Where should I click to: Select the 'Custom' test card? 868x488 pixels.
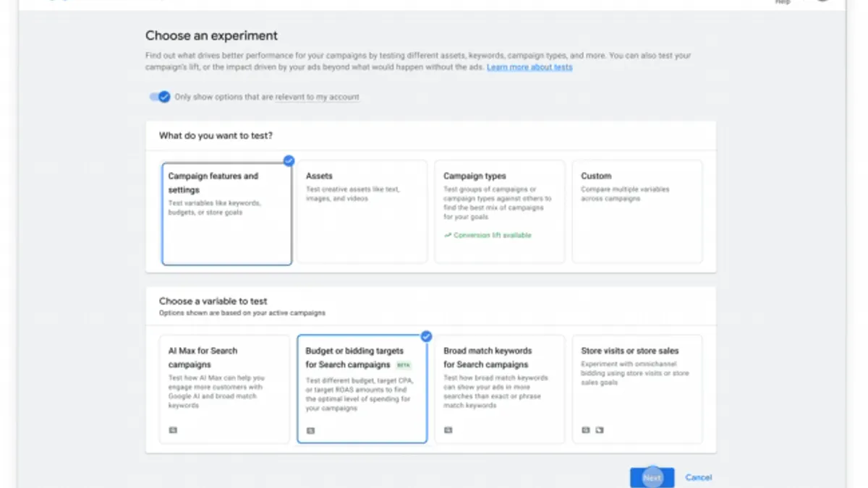pos(637,211)
